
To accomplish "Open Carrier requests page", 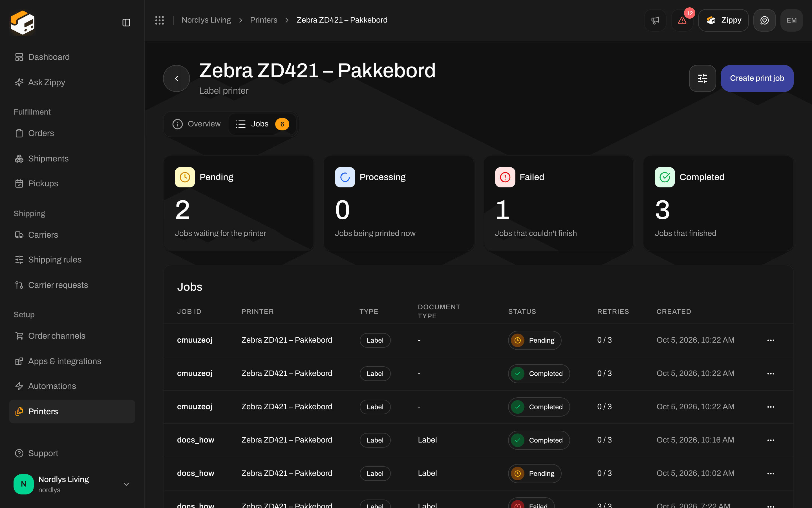I will (72, 285).
